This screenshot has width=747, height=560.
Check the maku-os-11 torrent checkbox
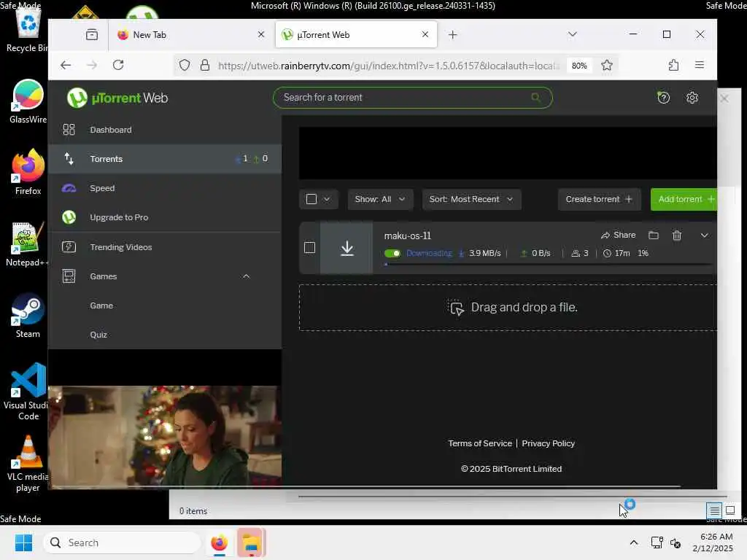tap(309, 248)
